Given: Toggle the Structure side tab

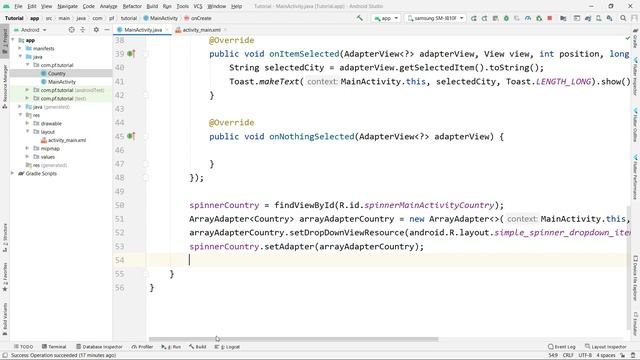Looking at the screenshot, I should [x=5, y=237].
